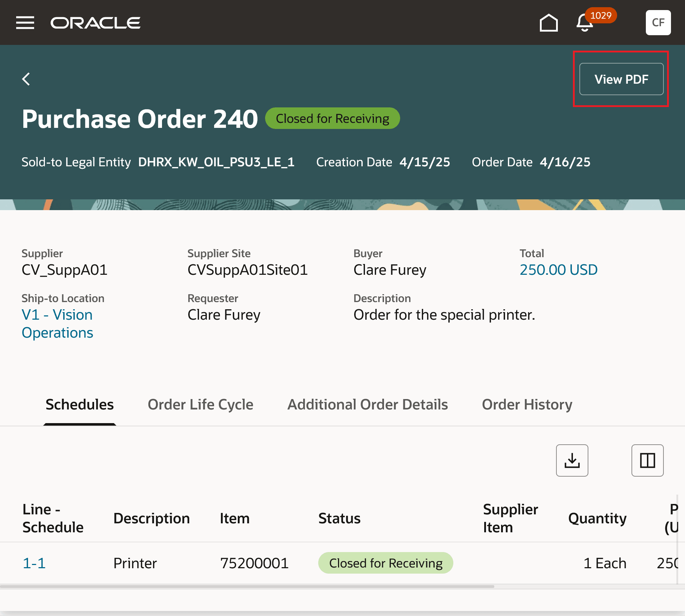Image resolution: width=685 pixels, height=616 pixels.
Task: Open the Additional Order Details tab
Action: pyautogui.click(x=367, y=405)
